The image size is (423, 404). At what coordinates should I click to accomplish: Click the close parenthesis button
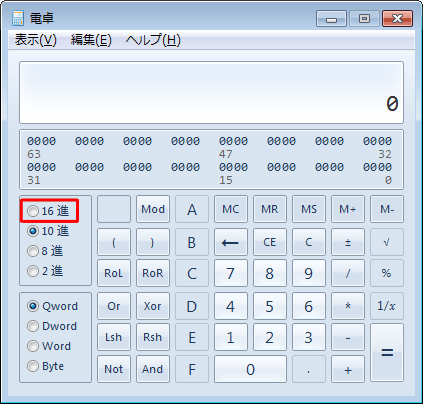(x=153, y=242)
